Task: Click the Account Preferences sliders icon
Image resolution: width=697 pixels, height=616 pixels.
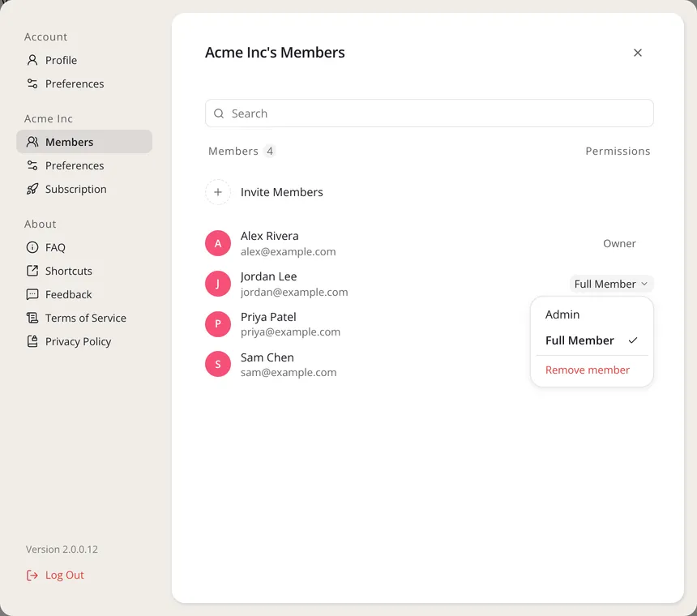Action: click(x=32, y=83)
